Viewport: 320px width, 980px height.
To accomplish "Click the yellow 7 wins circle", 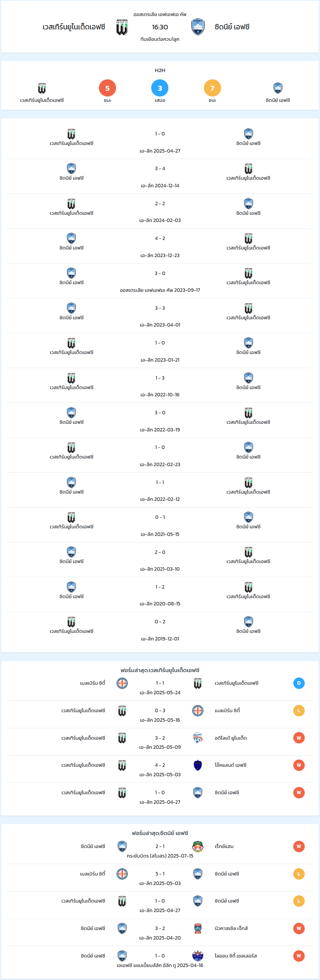I will (212, 88).
